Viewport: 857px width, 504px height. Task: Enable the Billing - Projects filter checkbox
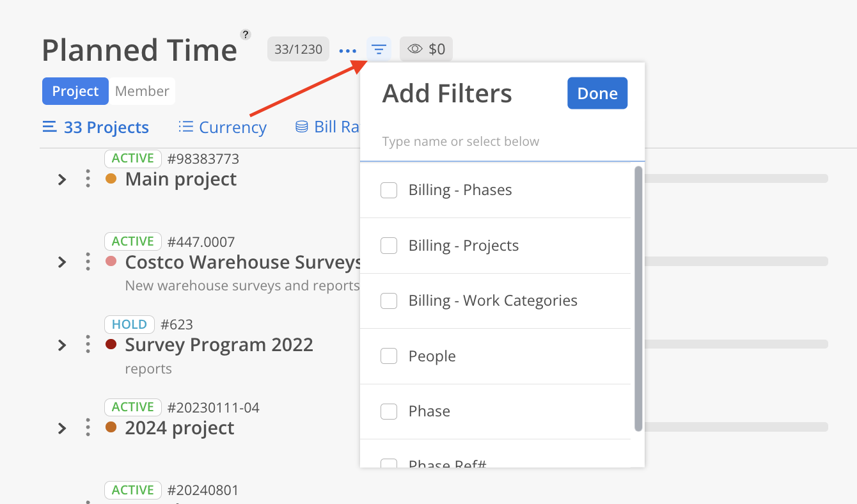point(389,246)
